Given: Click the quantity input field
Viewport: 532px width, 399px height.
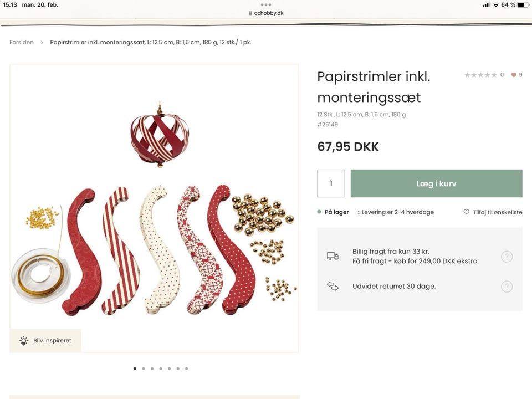Looking at the screenshot, I should 331,183.
